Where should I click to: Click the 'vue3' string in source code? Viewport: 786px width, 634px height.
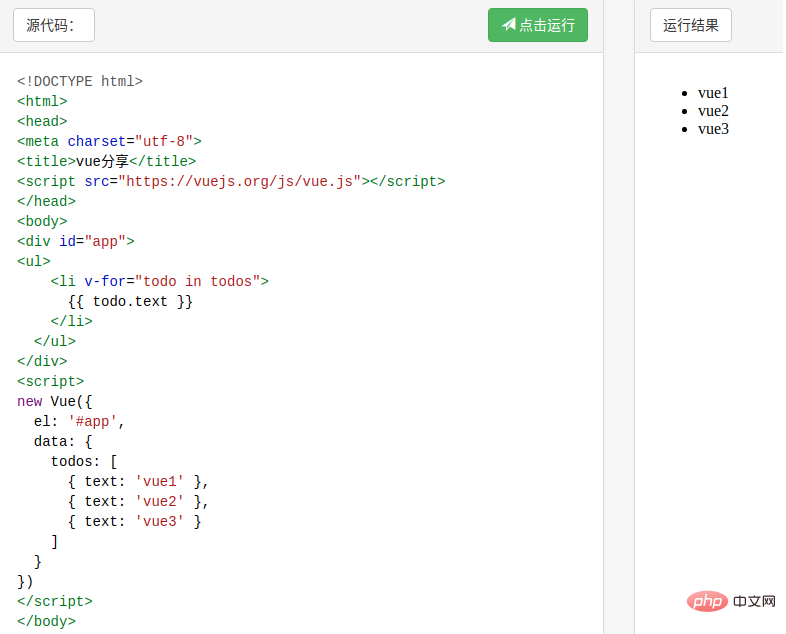point(160,521)
